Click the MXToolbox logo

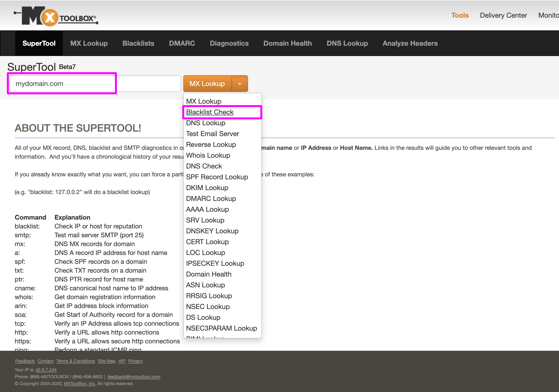point(56,15)
